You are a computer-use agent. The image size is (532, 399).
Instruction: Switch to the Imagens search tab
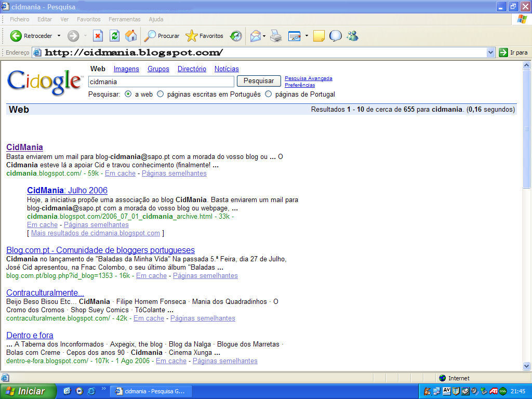126,69
